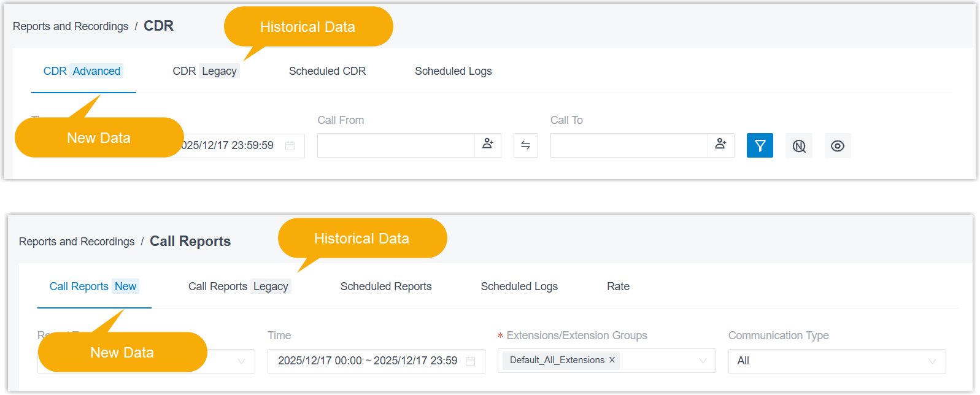Open Call Reports Legacy tab
980x395 pixels.
pyautogui.click(x=239, y=286)
